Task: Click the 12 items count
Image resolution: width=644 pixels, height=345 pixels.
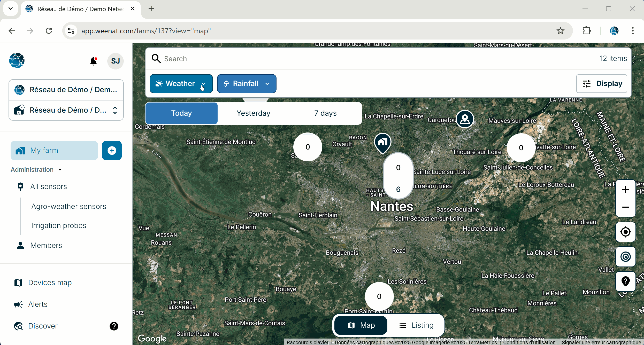Action: tap(613, 59)
